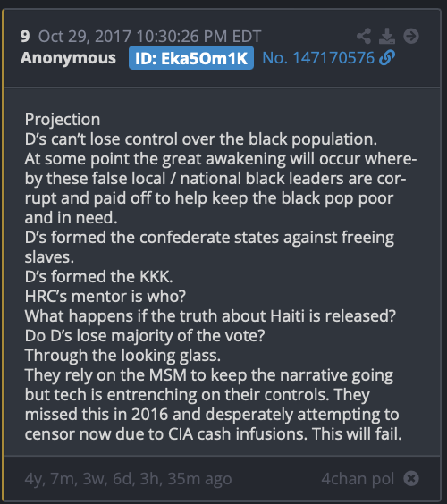
Task: Download the post using the download icon
Action: (x=387, y=36)
